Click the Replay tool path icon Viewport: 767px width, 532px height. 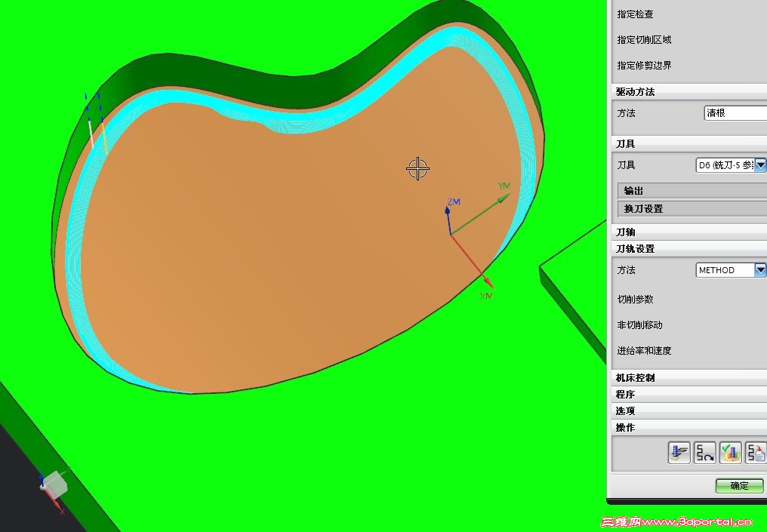(705, 453)
